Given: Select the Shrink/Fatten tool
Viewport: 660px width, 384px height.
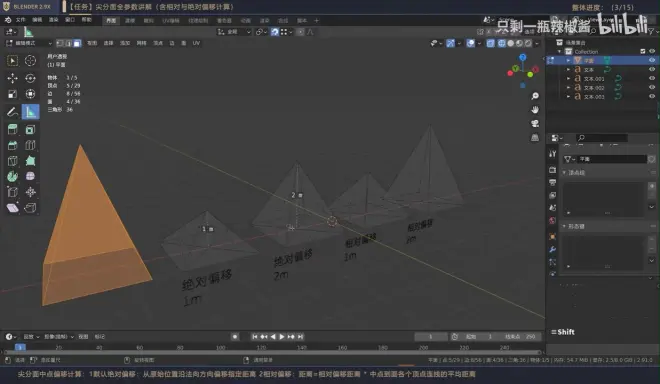Looking at the screenshot, I should click(x=30, y=192).
